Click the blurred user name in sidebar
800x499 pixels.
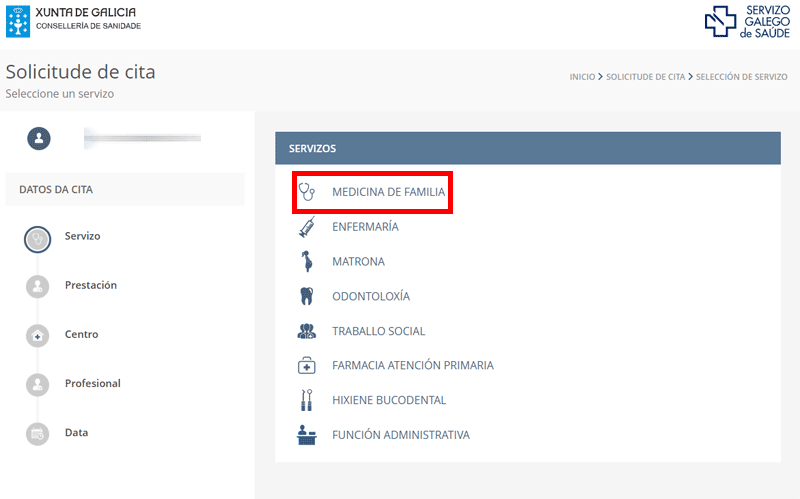coord(142,138)
